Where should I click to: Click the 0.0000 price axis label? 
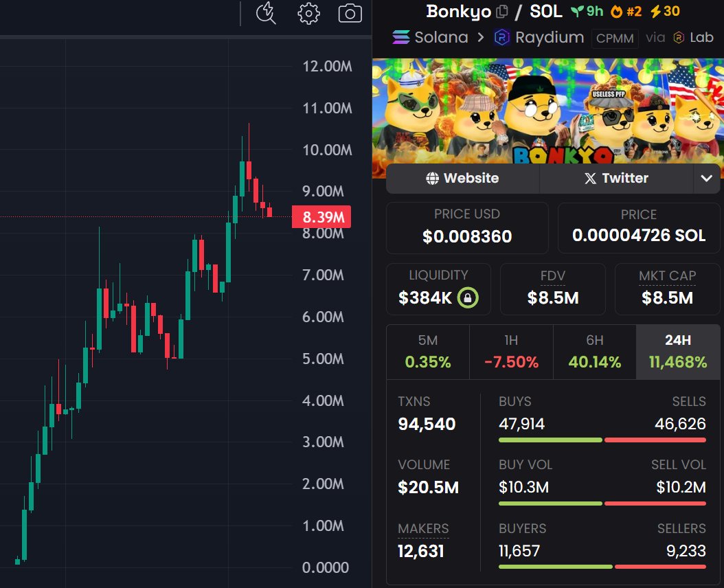coord(326,567)
